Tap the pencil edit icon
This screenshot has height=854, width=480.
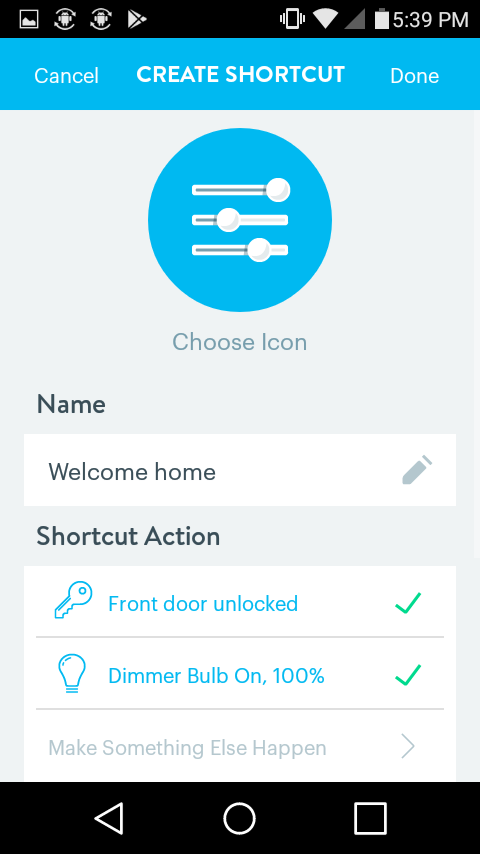[417, 470]
